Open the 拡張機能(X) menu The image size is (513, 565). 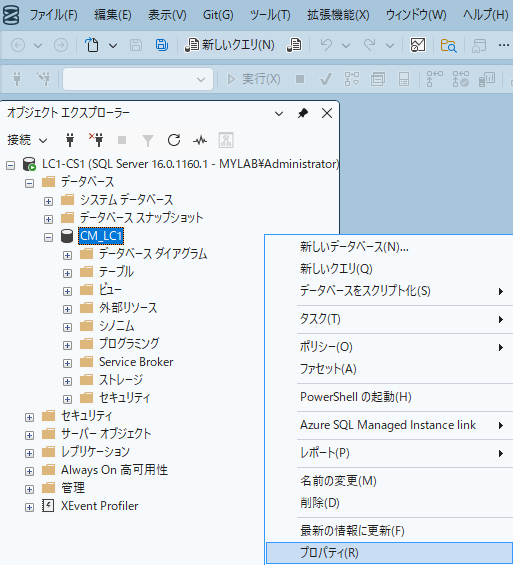338,15
